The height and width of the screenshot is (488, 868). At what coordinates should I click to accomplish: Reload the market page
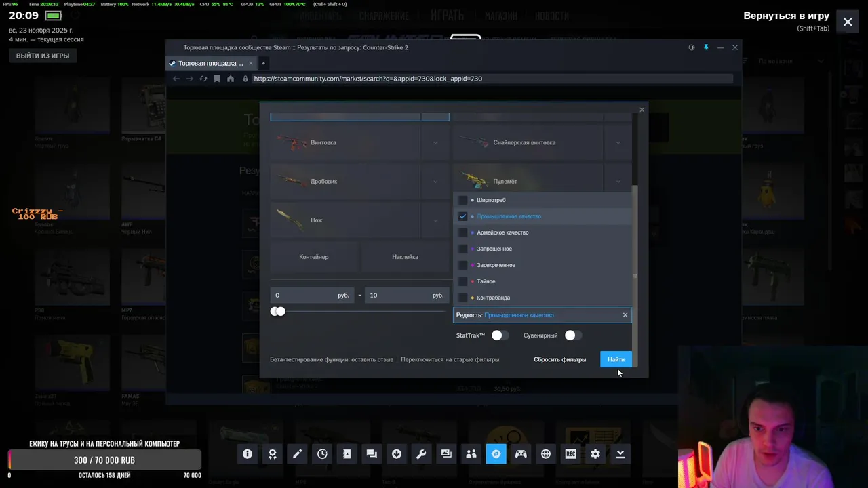coord(203,79)
